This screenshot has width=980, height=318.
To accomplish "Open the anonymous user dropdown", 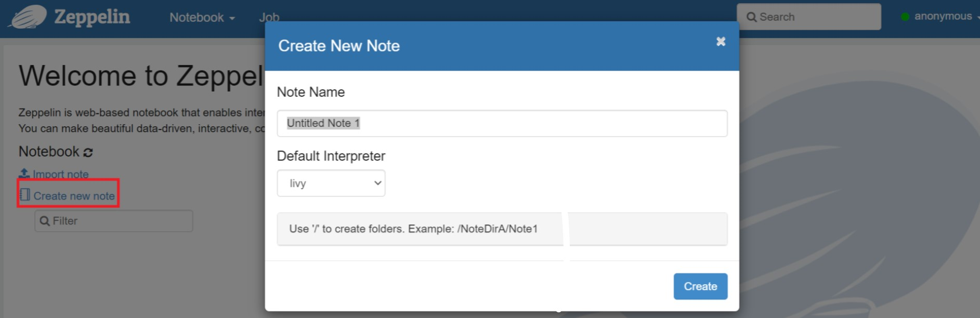I will pyautogui.click(x=944, y=17).
